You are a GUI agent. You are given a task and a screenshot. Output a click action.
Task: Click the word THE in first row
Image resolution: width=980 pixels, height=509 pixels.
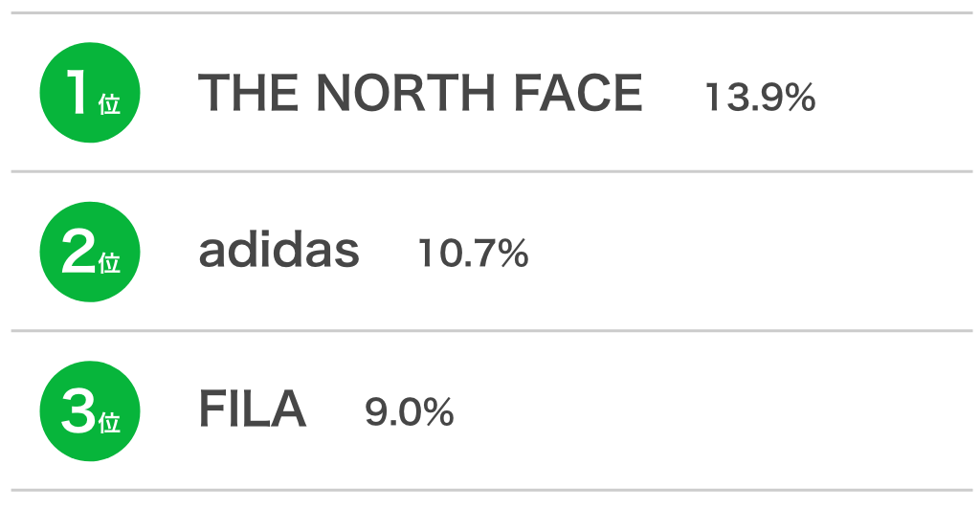[248, 93]
